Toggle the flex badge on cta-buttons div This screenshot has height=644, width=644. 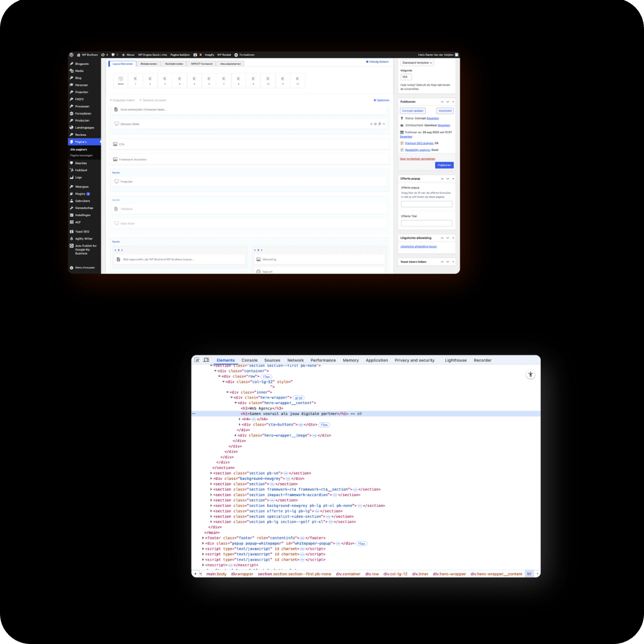(324, 425)
